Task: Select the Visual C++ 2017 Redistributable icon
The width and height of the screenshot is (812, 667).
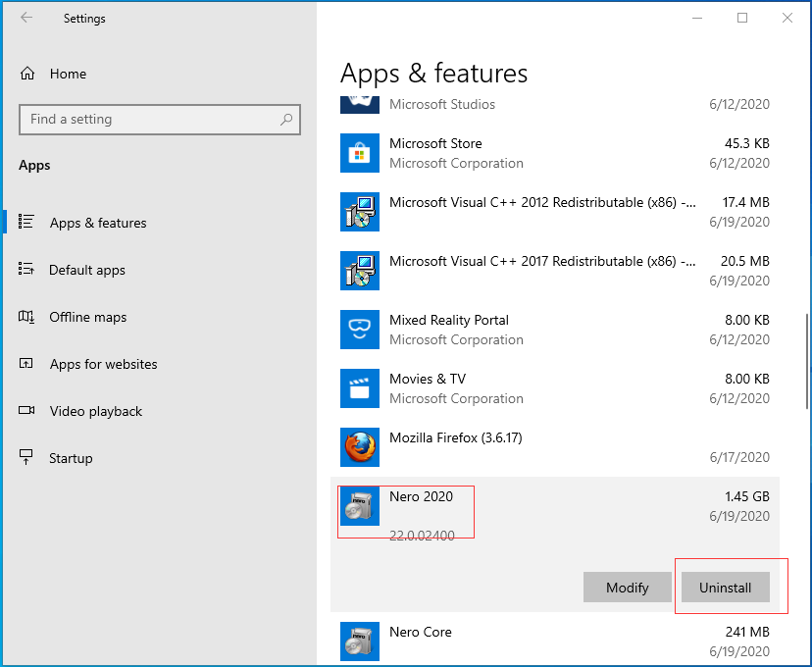Action: click(x=359, y=271)
